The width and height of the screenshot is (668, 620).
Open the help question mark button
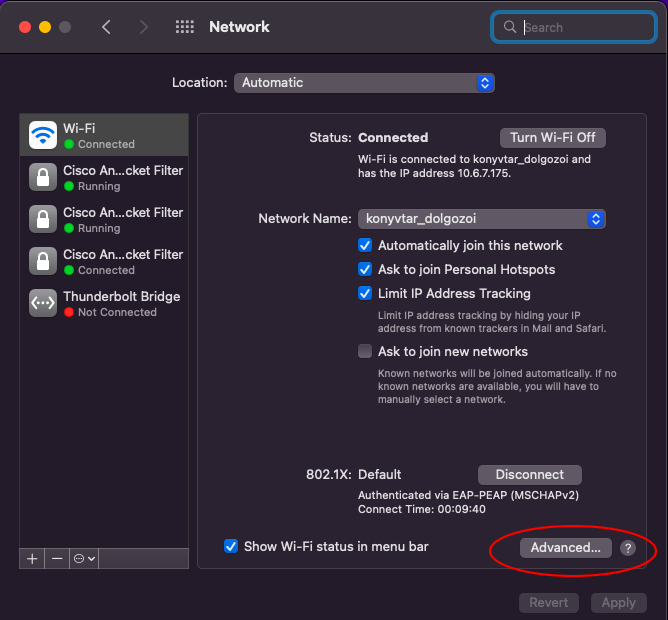[x=627, y=548]
